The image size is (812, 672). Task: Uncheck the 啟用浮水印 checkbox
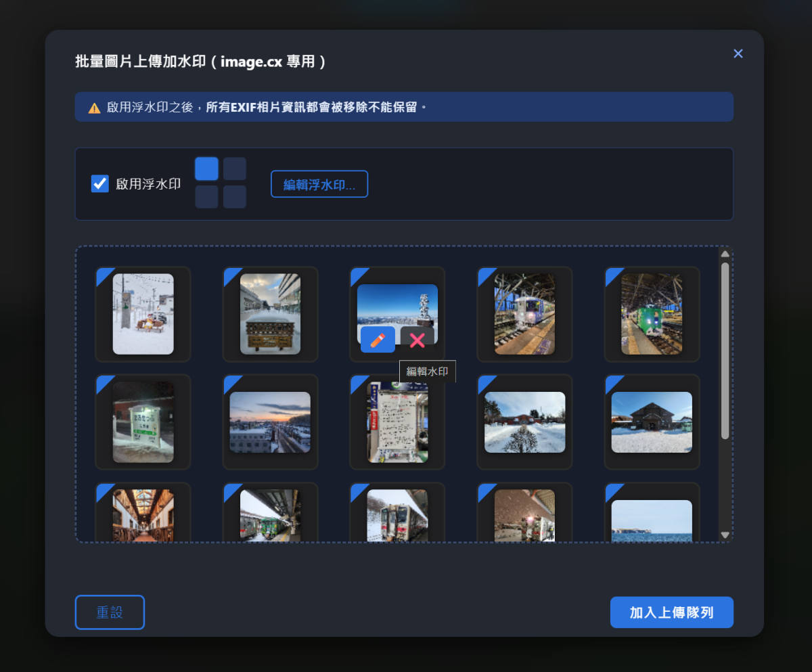(100, 183)
